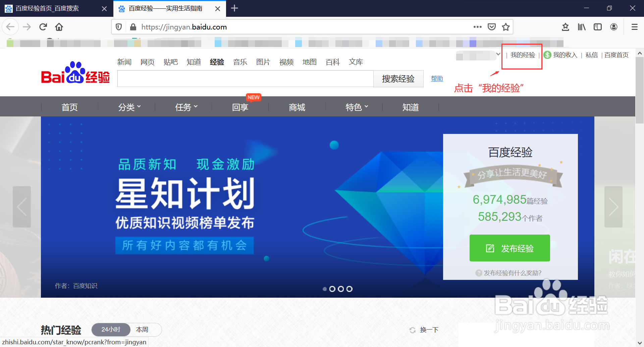
Task: Go to 地图 search category
Action: tap(310, 62)
